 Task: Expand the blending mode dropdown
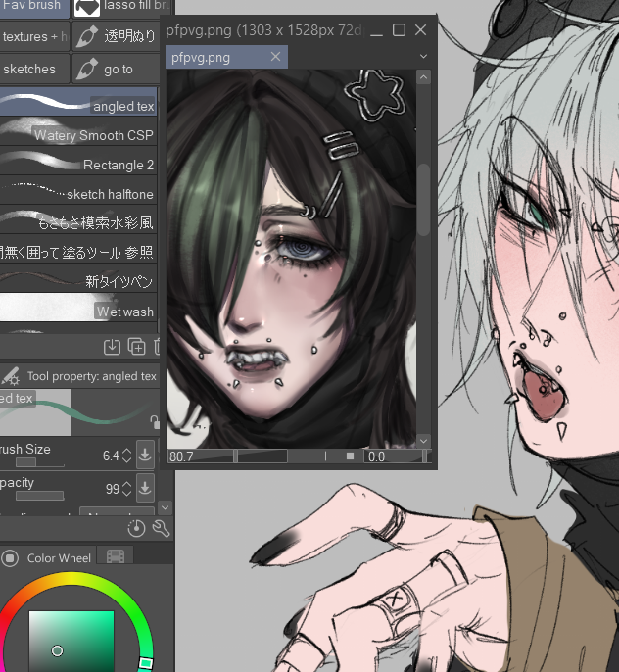pos(117,511)
